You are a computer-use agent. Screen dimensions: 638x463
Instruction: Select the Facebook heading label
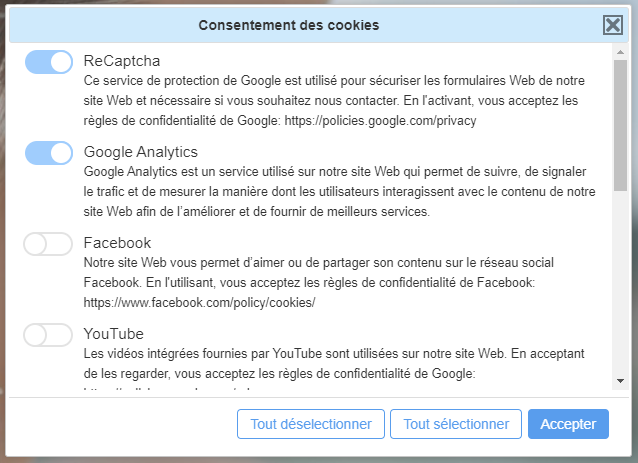point(117,243)
